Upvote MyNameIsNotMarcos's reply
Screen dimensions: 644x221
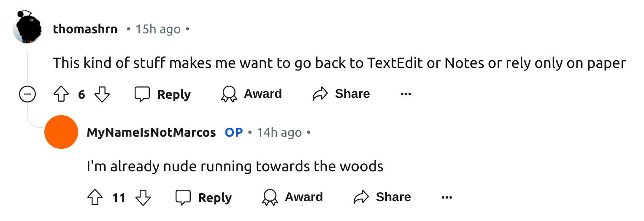[95, 197]
